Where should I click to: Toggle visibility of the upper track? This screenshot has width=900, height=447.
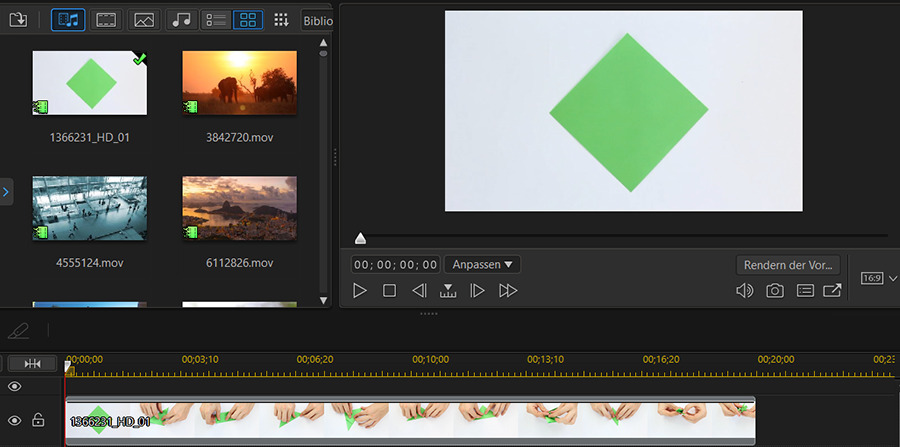click(15, 386)
